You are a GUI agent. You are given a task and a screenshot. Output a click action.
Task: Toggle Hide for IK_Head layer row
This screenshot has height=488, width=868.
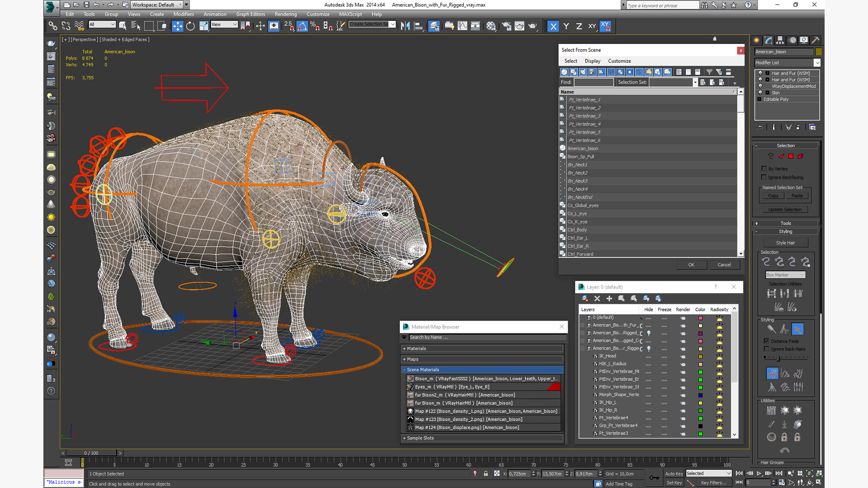(648, 357)
